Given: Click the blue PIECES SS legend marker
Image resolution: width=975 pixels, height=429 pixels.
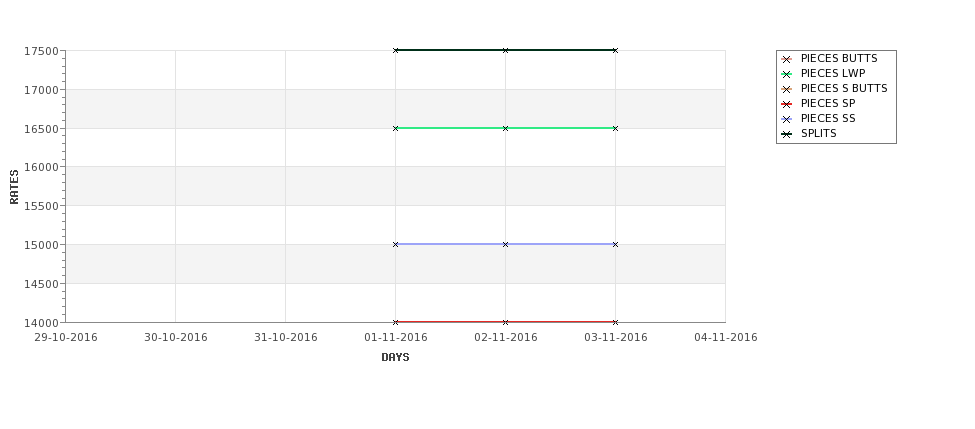Looking at the screenshot, I should click(x=786, y=119).
